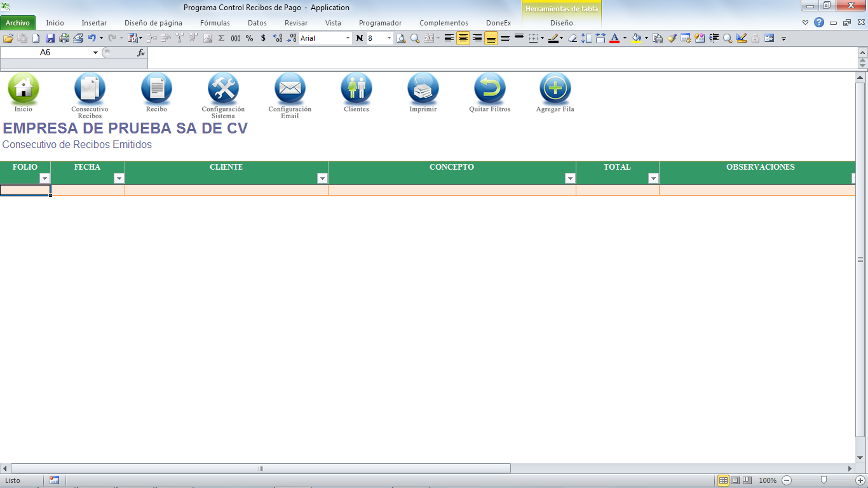Click the Increase Decimal icon

(x=278, y=38)
